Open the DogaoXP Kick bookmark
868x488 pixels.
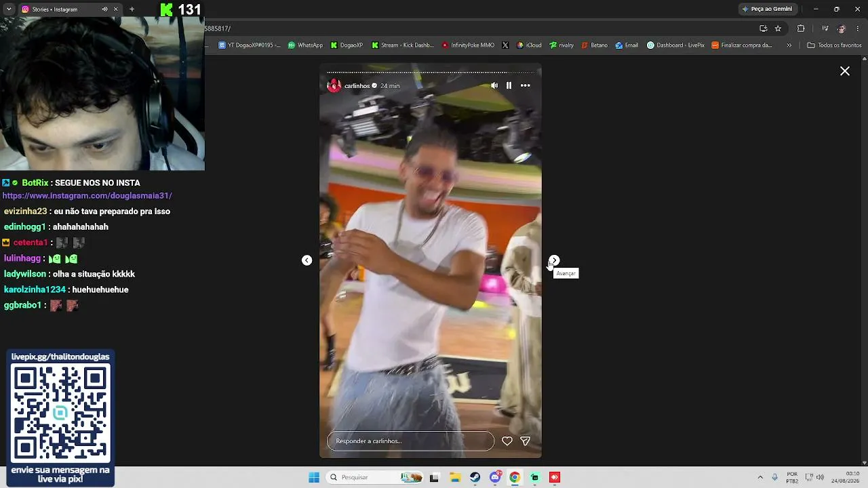coord(347,45)
